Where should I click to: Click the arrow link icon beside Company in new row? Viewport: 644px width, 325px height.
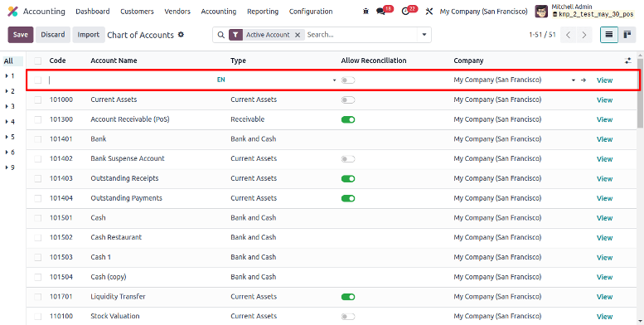click(583, 80)
